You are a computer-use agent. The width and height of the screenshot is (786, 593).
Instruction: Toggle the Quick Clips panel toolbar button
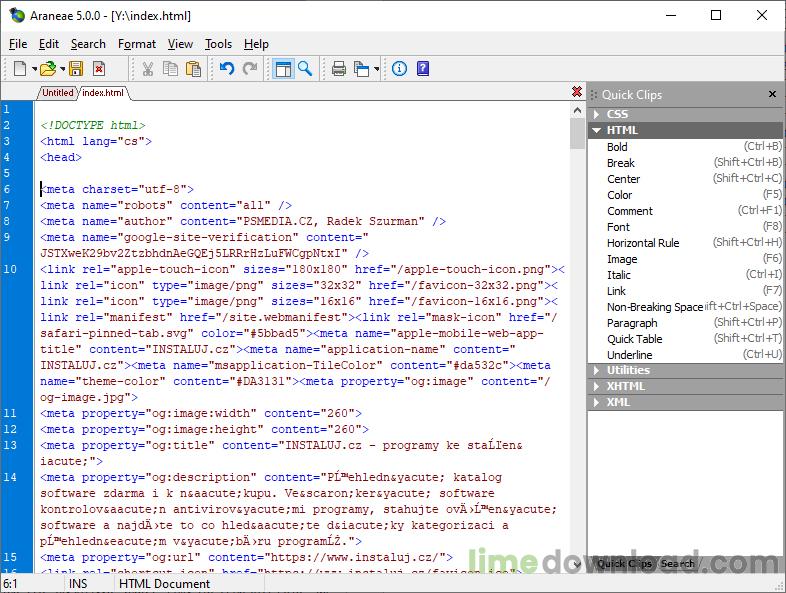(x=283, y=69)
